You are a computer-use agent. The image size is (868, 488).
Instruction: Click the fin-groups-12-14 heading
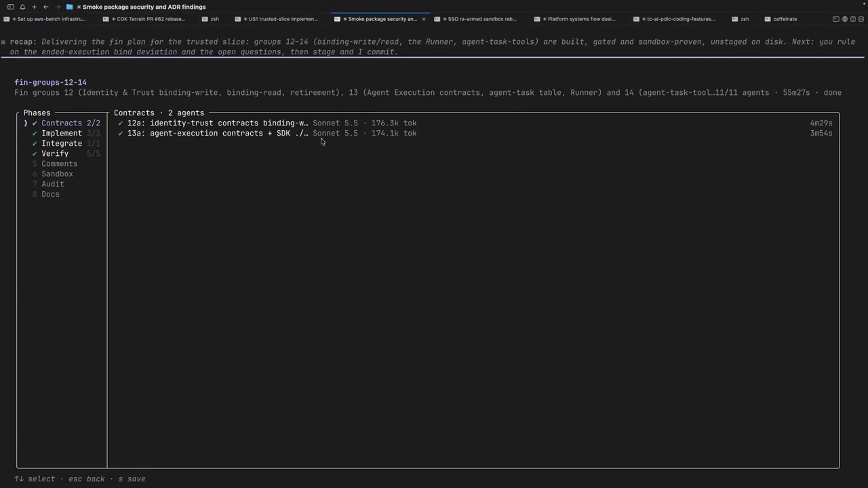point(51,83)
